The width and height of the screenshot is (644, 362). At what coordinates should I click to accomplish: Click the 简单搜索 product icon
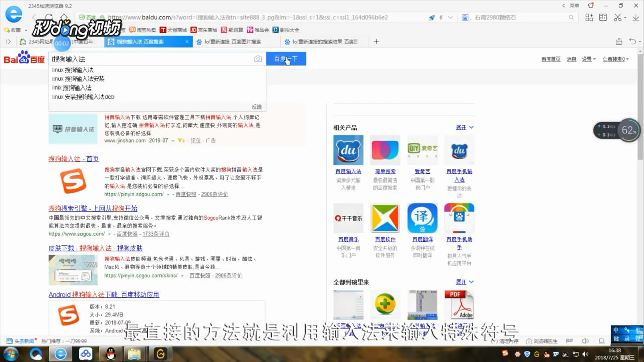(x=385, y=150)
